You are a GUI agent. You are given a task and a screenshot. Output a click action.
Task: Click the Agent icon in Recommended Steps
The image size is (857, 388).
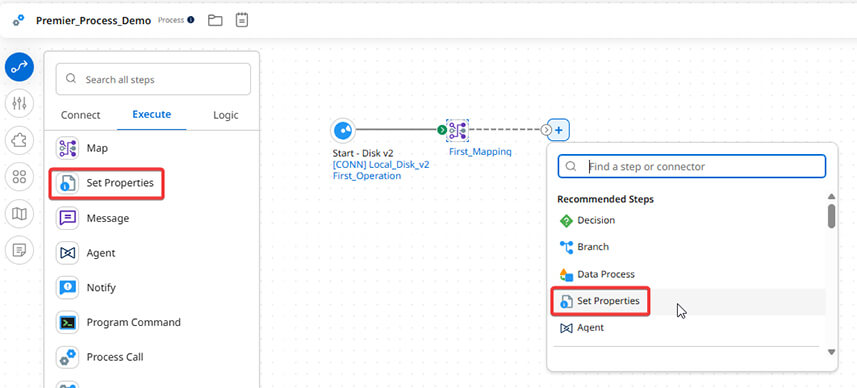[x=566, y=328]
